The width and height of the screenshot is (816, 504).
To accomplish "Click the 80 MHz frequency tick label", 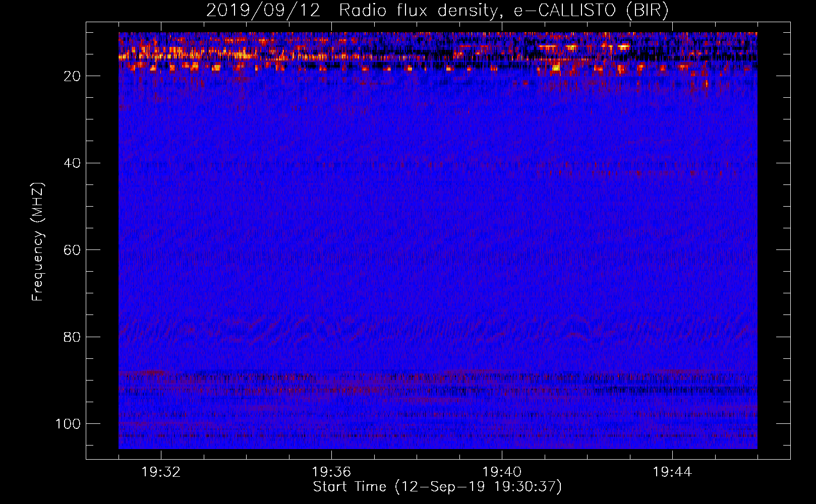I will (72, 337).
